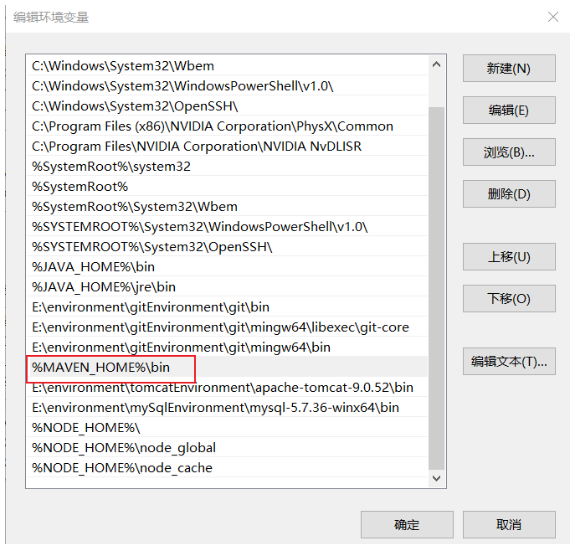
Task: Select the C:\Windows\System32\OpenSSH\ entry
Action: pos(227,106)
